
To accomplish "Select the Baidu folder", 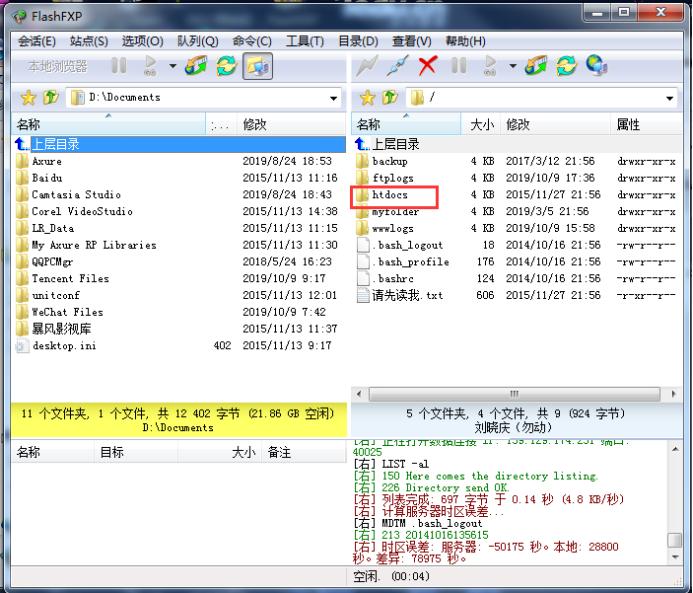I will tap(179, 178).
